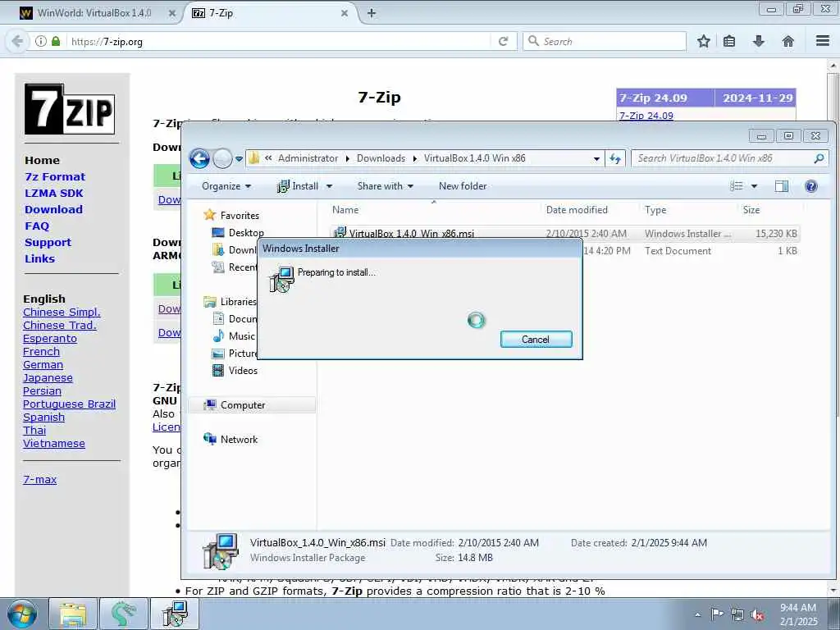Viewport: 840px width, 630px height.
Task: Open the Windows Start menu
Action: click(x=22, y=614)
